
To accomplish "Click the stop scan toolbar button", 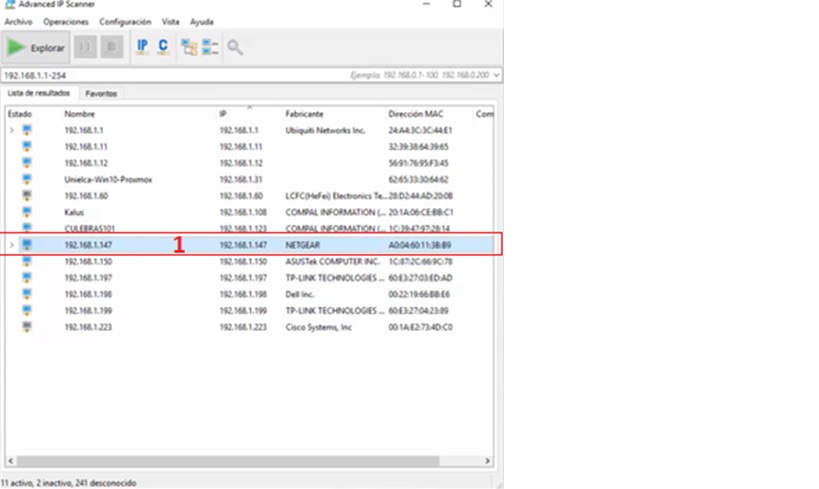I will click(112, 47).
